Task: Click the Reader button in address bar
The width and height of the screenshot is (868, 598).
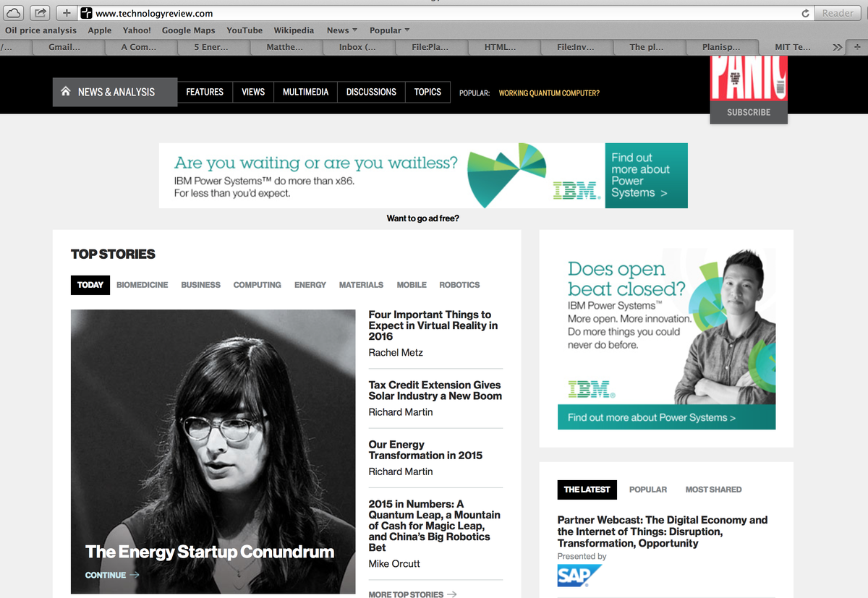Action: click(x=838, y=13)
